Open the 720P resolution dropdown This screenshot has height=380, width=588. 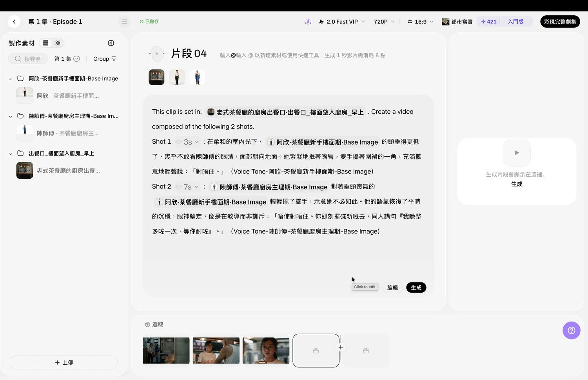(x=384, y=22)
